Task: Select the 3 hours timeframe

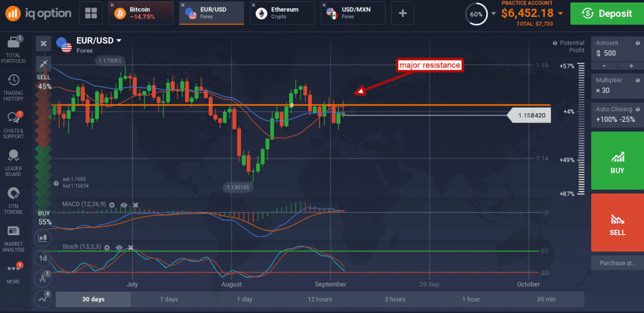Action: 395,299
